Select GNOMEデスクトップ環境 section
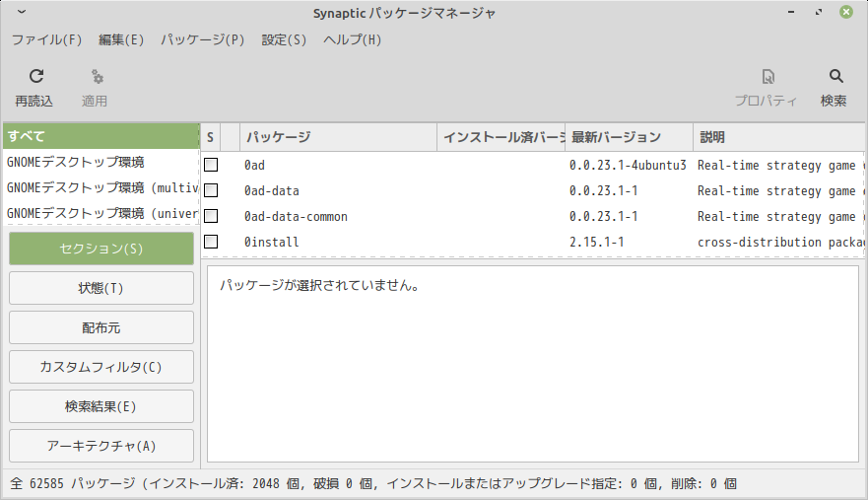The height and width of the screenshot is (500, 868). [x=100, y=162]
